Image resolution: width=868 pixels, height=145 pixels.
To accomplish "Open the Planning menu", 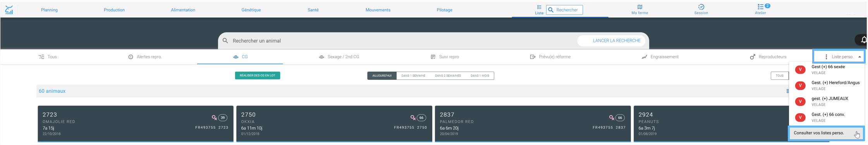I will pos(49,10).
